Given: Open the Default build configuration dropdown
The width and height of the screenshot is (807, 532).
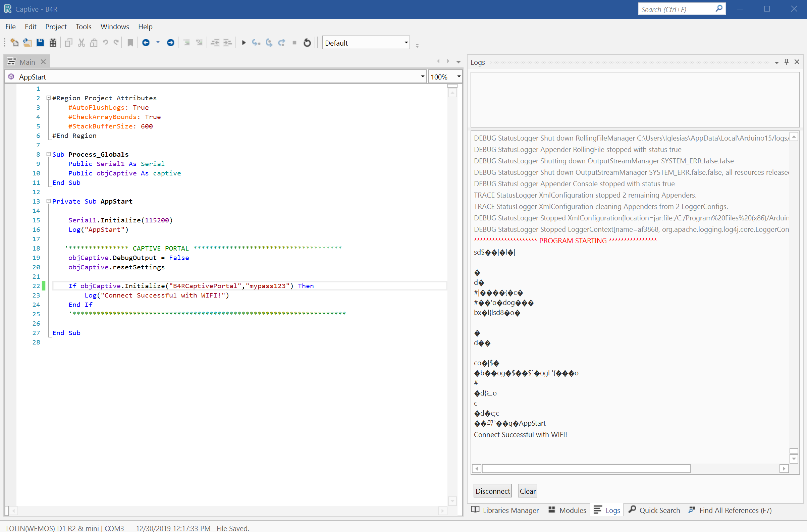Looking at the screenshot, I should pos(406,43).
